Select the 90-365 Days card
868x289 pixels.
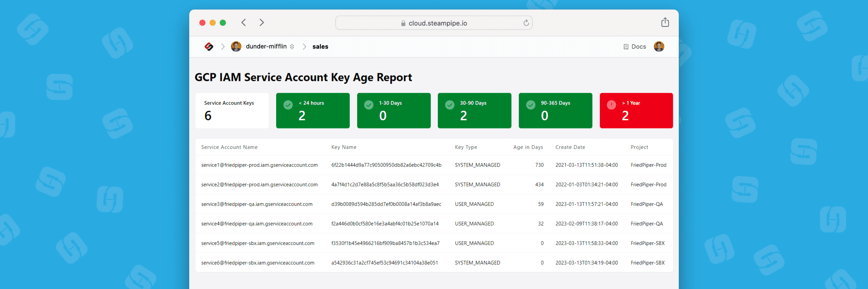point(555,111)
